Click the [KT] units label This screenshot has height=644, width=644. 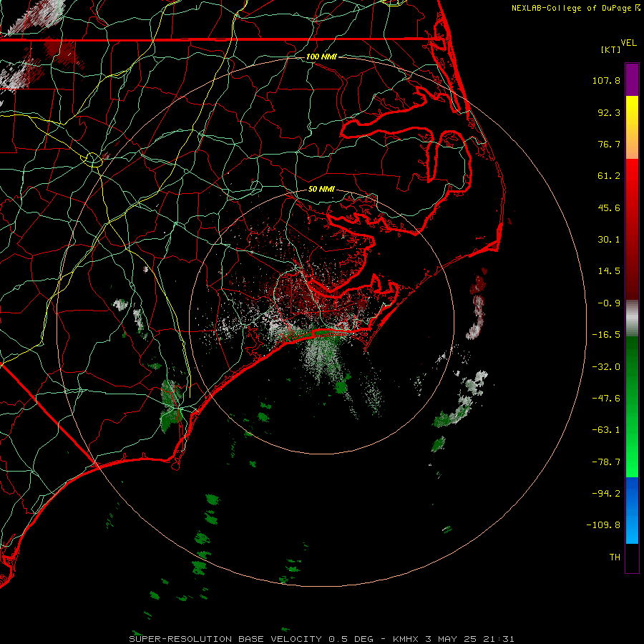(x=611, y=49)
